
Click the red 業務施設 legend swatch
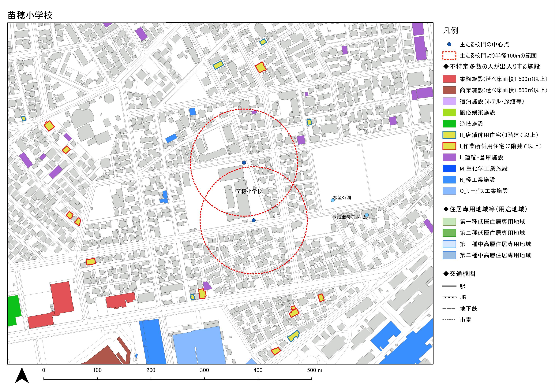point(449,79)
